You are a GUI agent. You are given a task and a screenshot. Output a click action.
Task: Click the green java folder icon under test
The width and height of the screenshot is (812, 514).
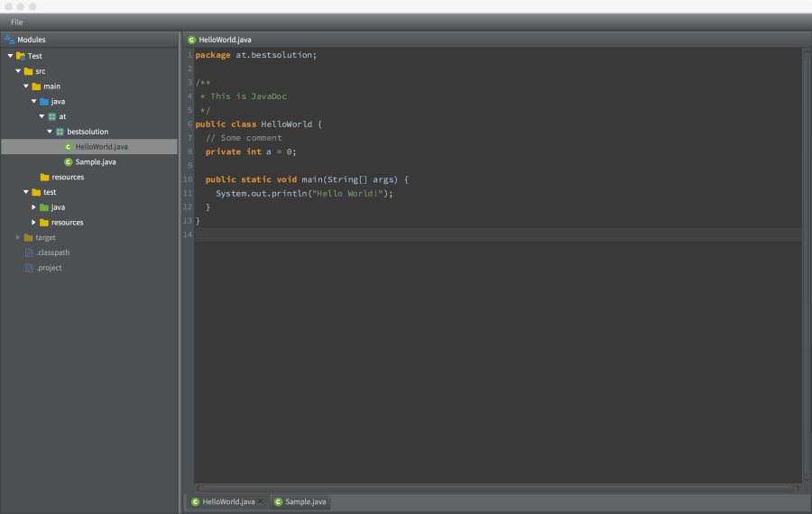(43, 207)
